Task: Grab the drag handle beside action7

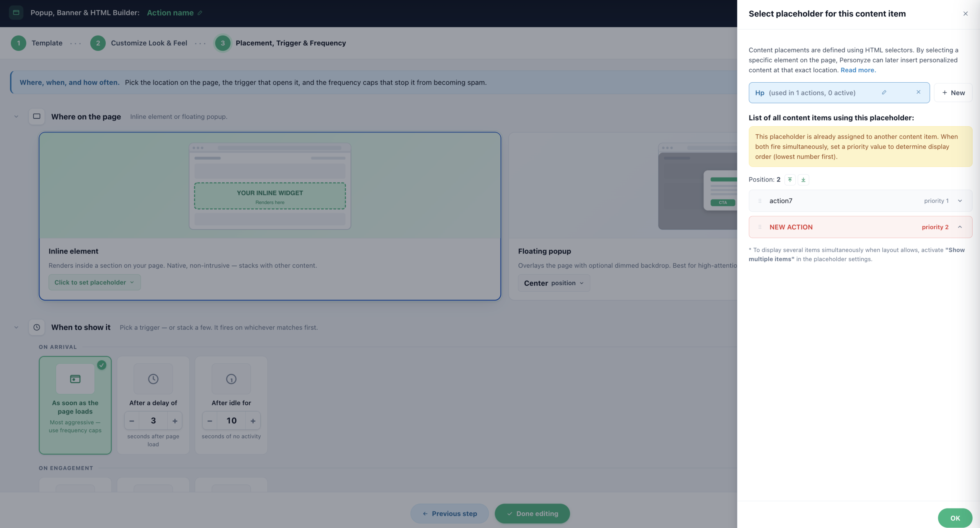Action: coord(760,201)
